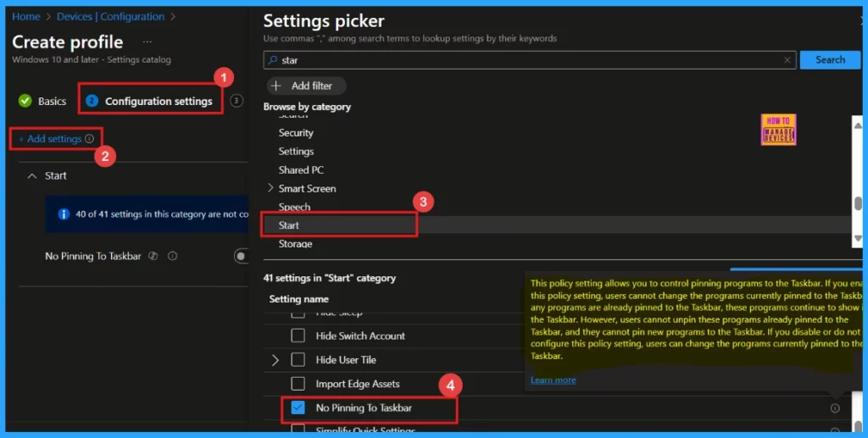
Task: Check the Hide Switch Account checkbox
Action: pos(298,335)
